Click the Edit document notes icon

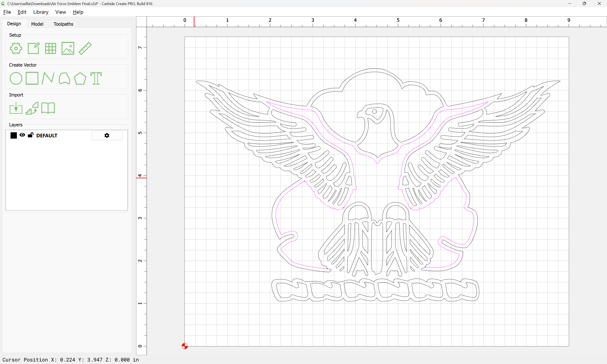pyautogui.click(x=33, y=48)
